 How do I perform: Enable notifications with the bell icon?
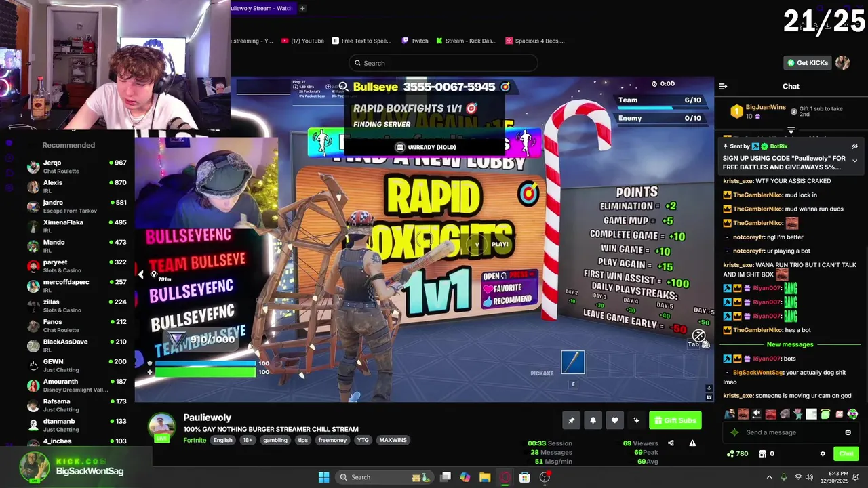click(x=593, y=420)
